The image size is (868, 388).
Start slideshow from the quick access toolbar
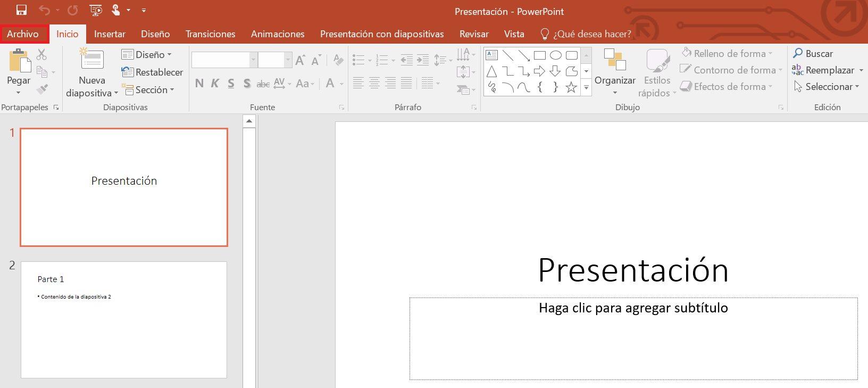[x=96, y=10]
